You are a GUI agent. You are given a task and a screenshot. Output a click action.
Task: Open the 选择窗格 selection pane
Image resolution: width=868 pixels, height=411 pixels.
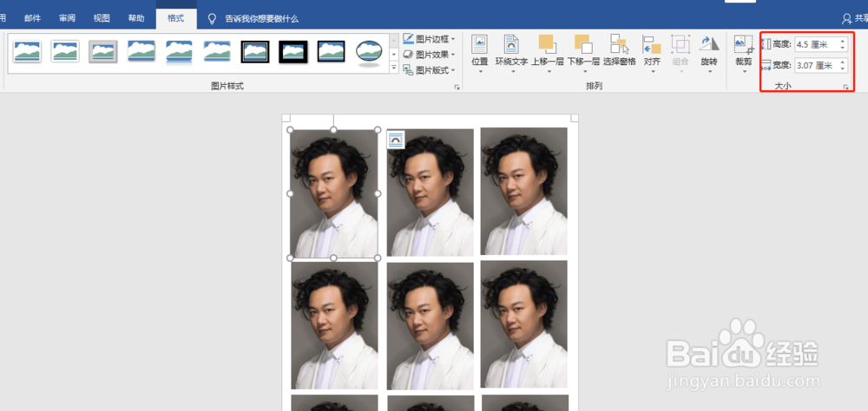620,49
